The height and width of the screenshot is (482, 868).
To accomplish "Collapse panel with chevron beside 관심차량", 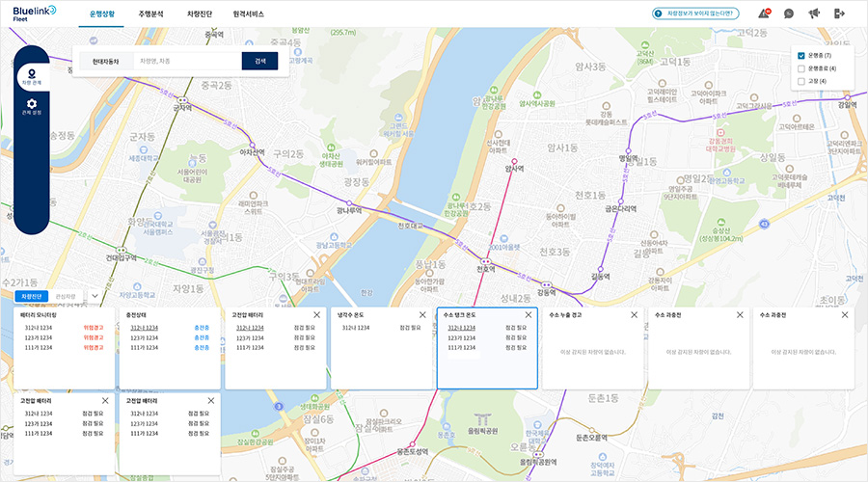I will 95,296.
